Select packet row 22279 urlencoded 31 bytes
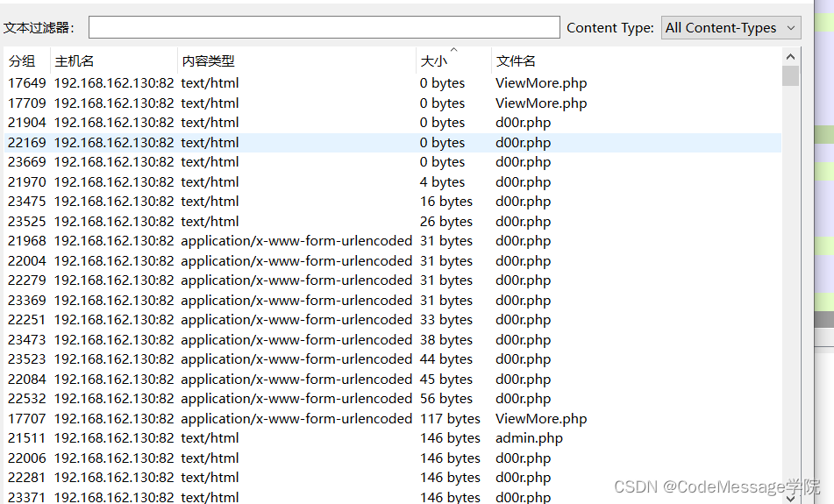 click(x=393, y=280)
